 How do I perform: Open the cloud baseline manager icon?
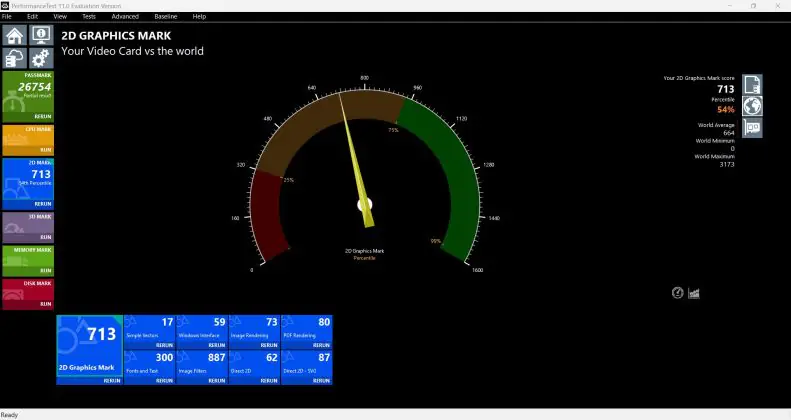click(15, 58)
